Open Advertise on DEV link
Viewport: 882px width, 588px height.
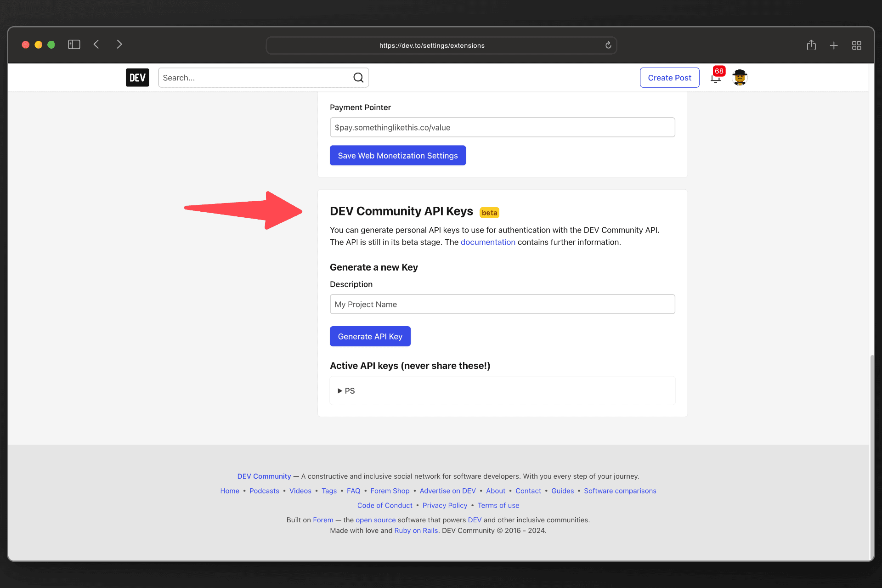[448, 491]
